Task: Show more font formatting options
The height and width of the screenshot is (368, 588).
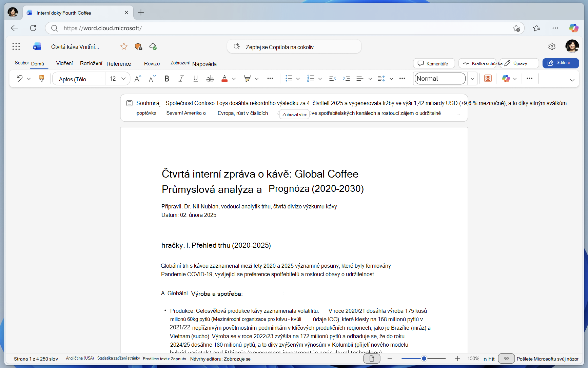Action: coord(270,79)
